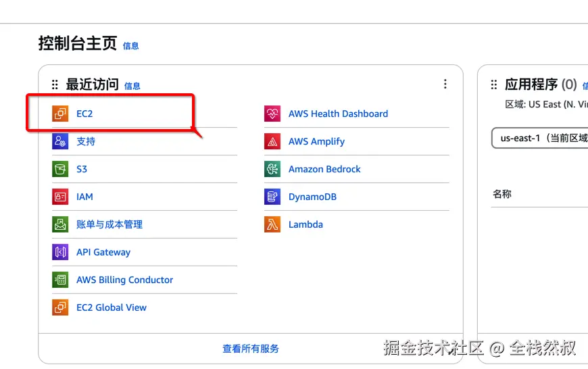Click the 信息 link beside 控制台主页
Viewport: 588px width, 369px height.
click(x=131, y=46)
